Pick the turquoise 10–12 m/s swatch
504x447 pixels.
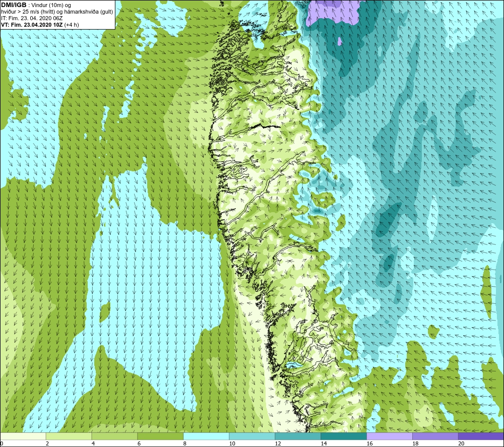[x=252, y=436]
